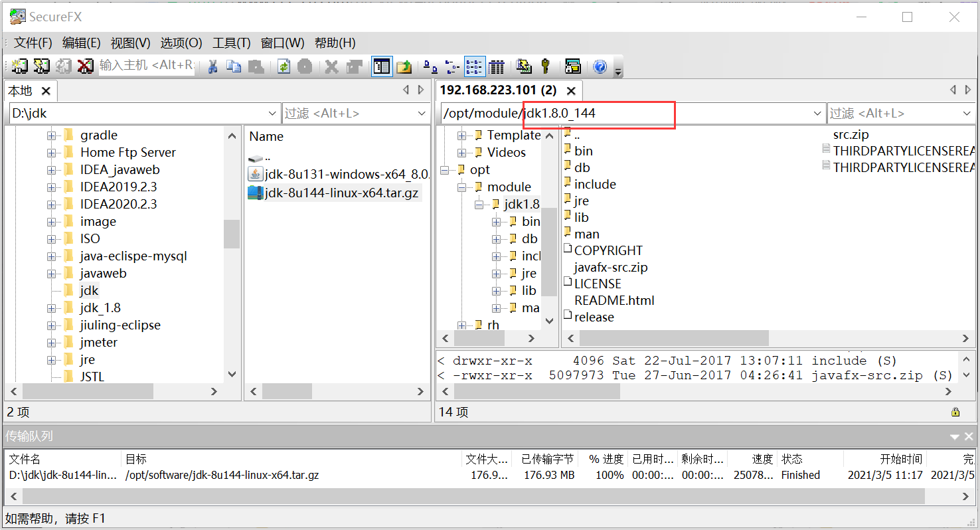This screenshot has height=530, width=980.
Task: Click the 文件名 queue column header
Action: [x=64, y=459]
